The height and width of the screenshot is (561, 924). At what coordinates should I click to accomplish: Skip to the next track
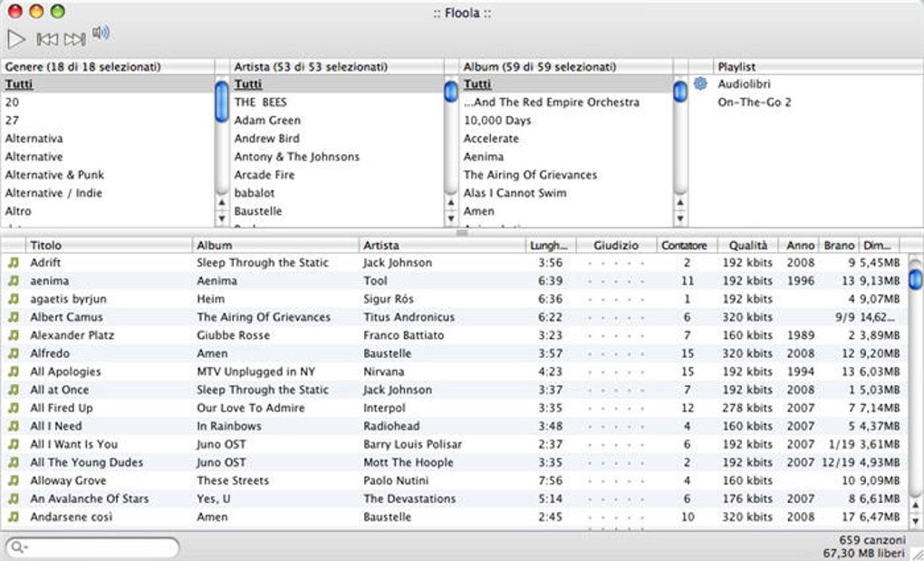(x=73, y=38)
